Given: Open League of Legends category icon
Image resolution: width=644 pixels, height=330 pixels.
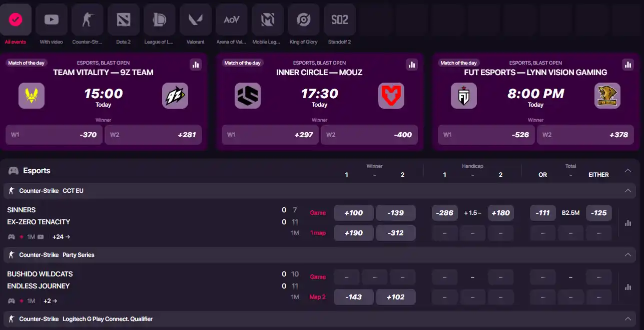Looking at the screenshot, I should 160,20.
